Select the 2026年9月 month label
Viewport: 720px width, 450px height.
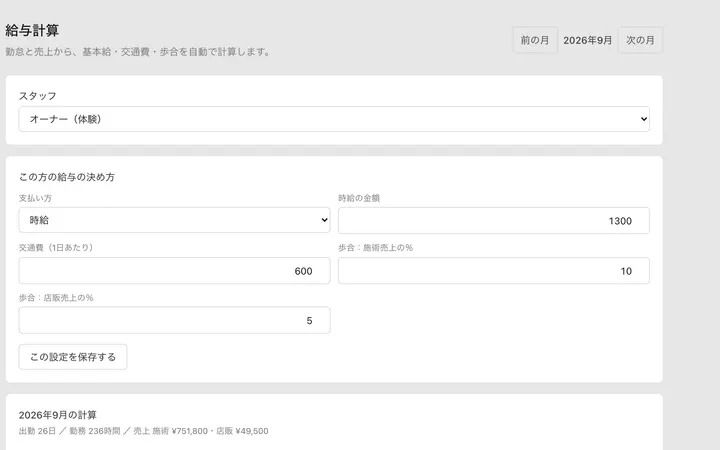click(587, 40)
